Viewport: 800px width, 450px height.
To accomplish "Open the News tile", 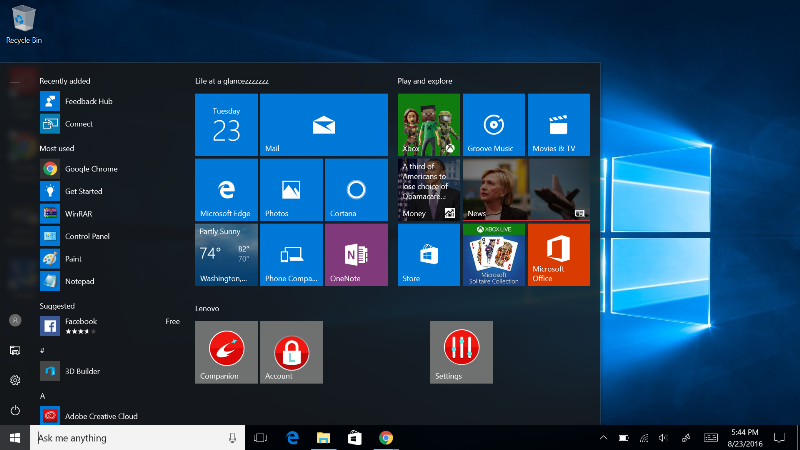I will point(526,190).
